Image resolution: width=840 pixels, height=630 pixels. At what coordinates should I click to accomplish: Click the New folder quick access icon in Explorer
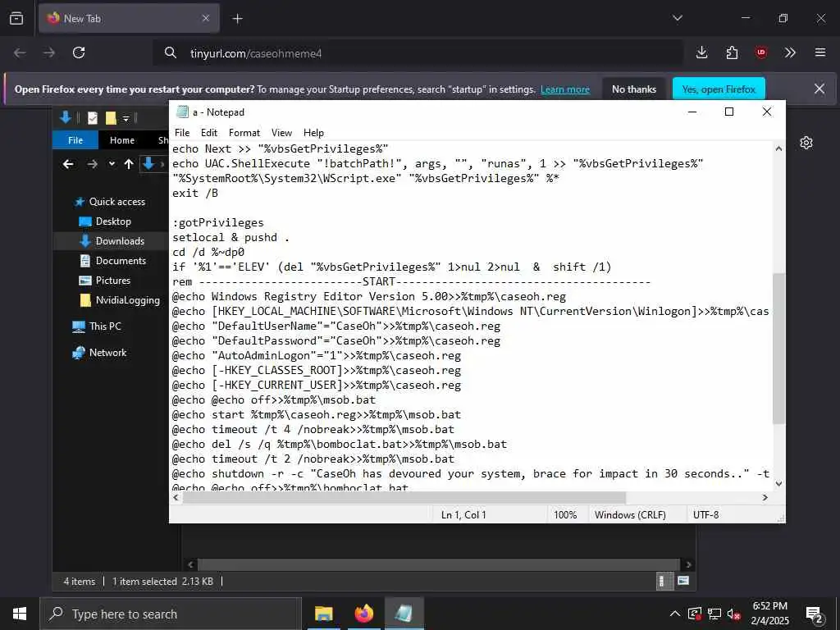click(x=111, y=118)
